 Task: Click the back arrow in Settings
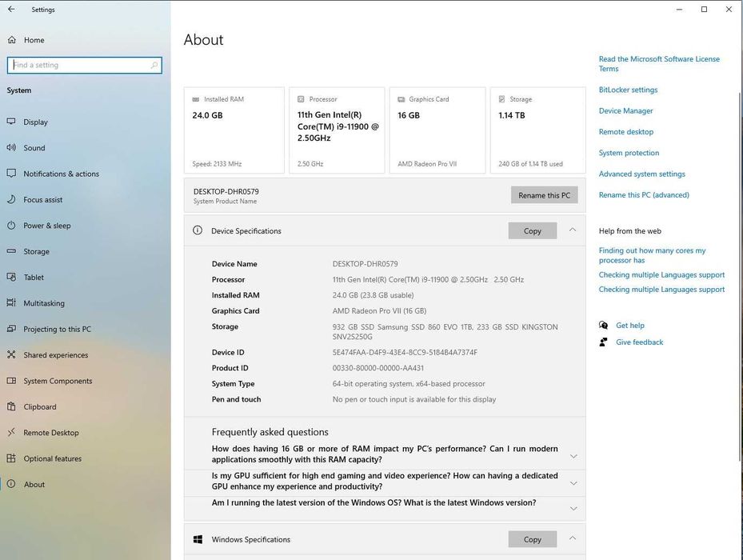click(x=11, y=9)
